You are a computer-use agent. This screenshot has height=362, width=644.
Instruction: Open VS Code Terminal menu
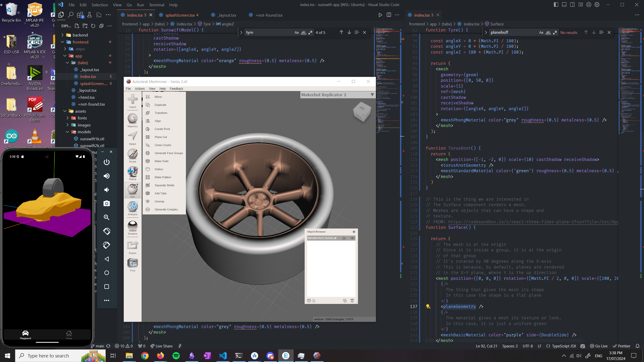156,5
